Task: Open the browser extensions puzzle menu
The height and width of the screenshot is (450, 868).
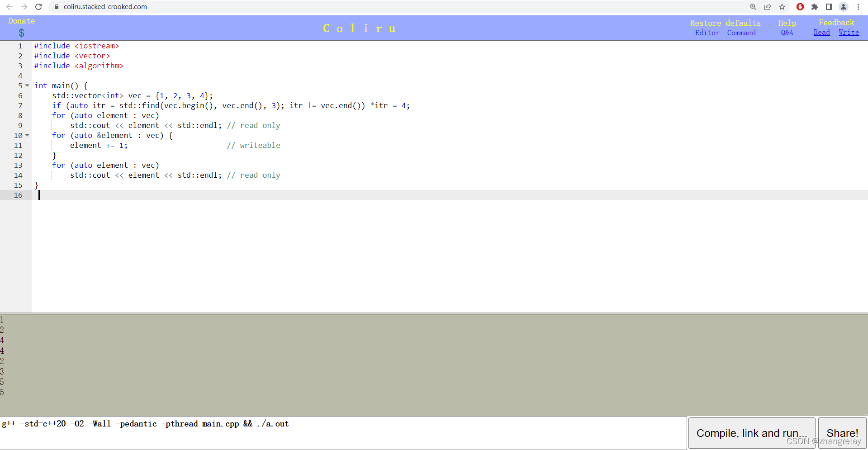Action: pyautogui.click(x=815, y=7)
